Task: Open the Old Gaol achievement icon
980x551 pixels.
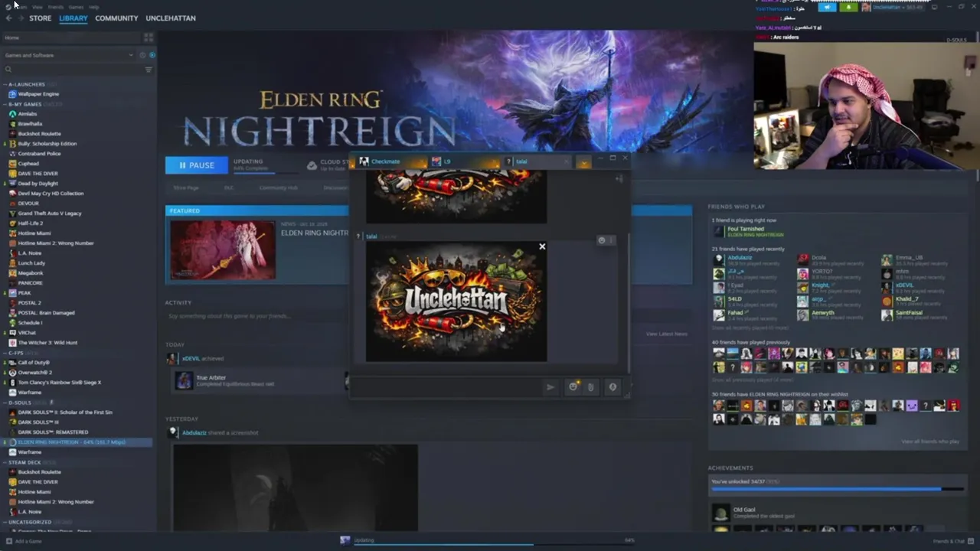Action: (720, 513)
